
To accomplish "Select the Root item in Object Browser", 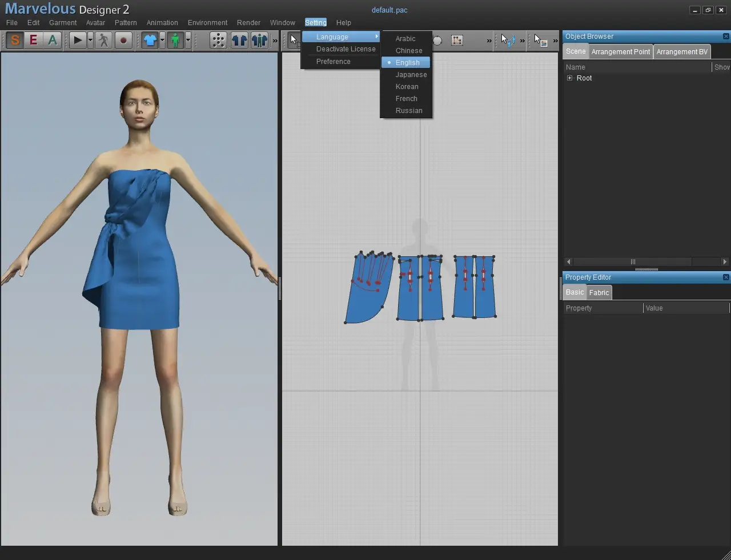I will pyautogui.click(x=584, y=78).
